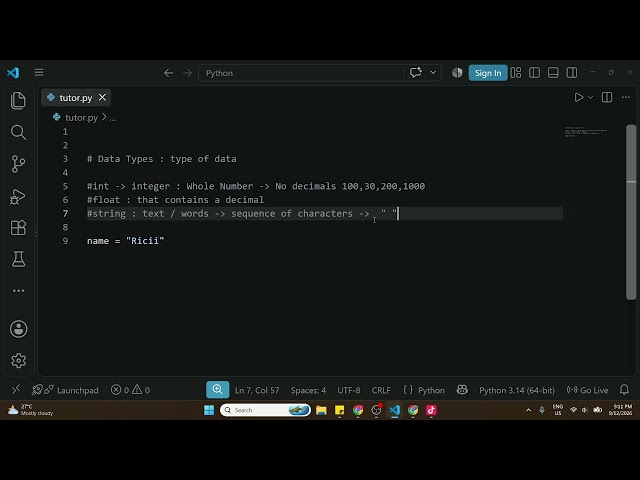The image size is (640, 480).
Task: Click the editor minimap preview
Action: pyautogui.click(x=586, y=132)
